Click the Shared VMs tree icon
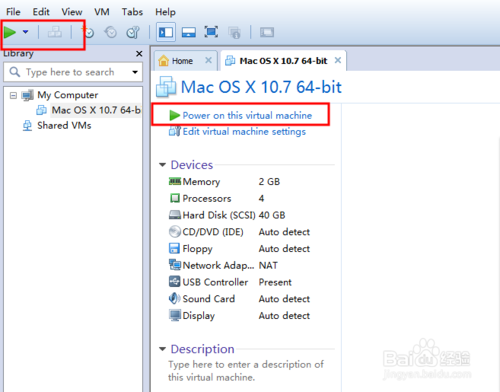Screen dimensions: 500x392 pos(27,126)
